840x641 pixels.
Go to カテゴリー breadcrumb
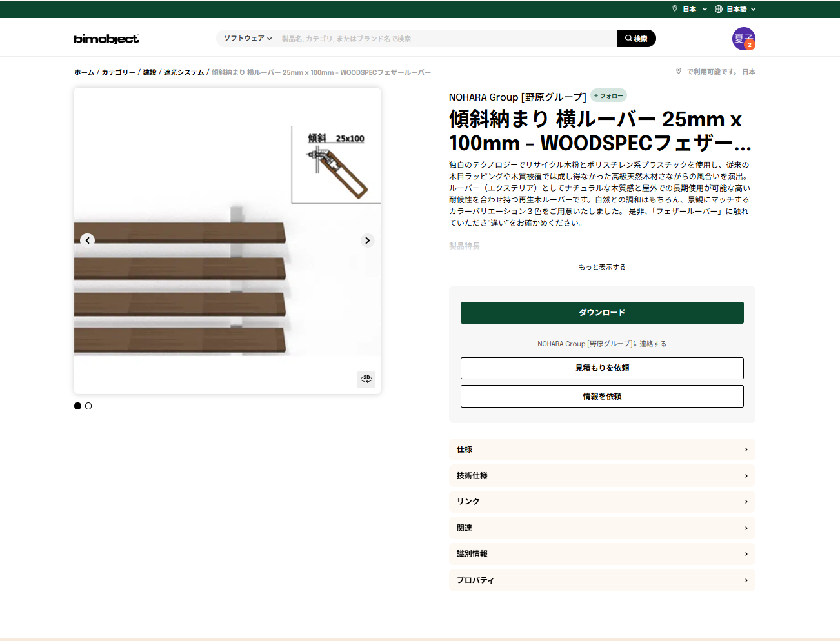118,72
